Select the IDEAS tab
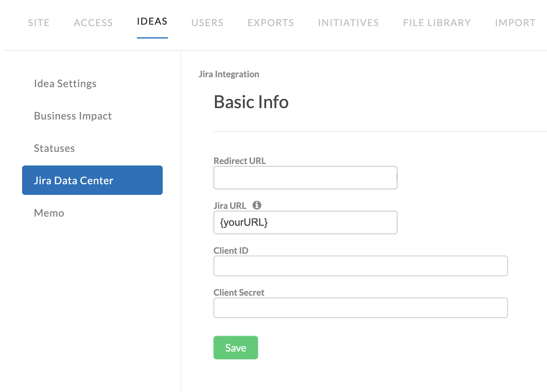The image size is (547, 392). pyautogui.click(x=152, y=22)
